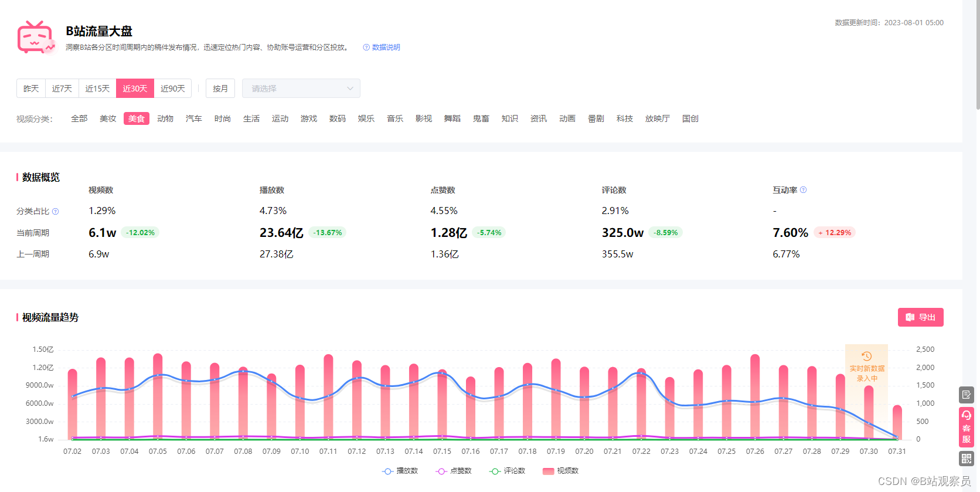The image size is (980, 492).
Task: Click the -13.67% play count change badge
Action: coord(328,233)
